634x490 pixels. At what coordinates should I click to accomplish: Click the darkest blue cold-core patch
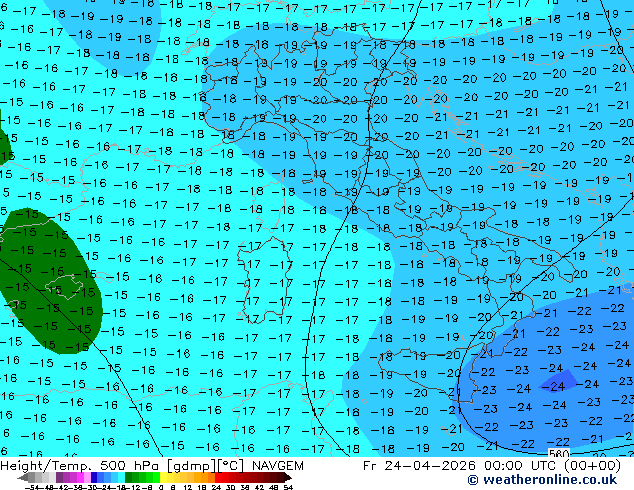558,384
